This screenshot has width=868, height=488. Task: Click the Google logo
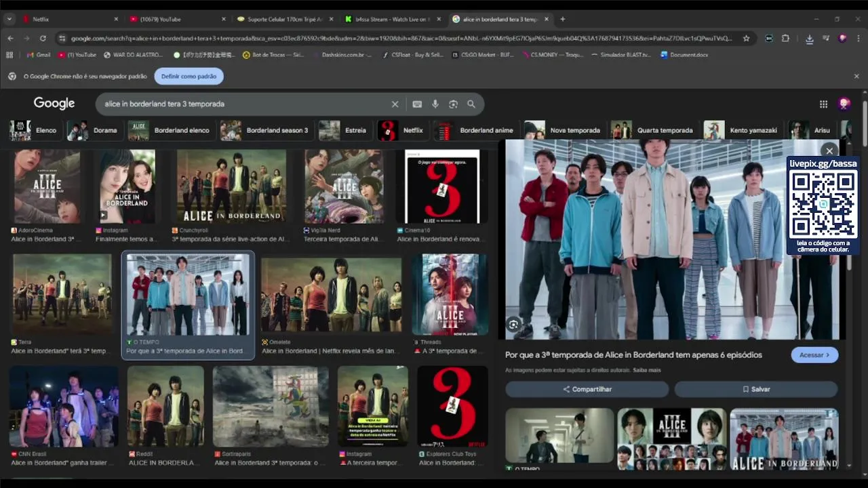(x=54, y=103)
